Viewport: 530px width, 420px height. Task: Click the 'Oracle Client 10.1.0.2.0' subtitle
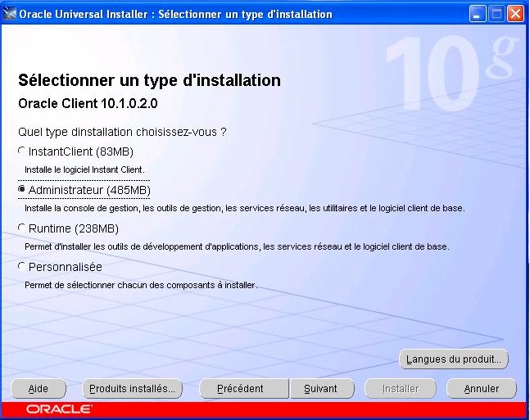pos(88,103)
